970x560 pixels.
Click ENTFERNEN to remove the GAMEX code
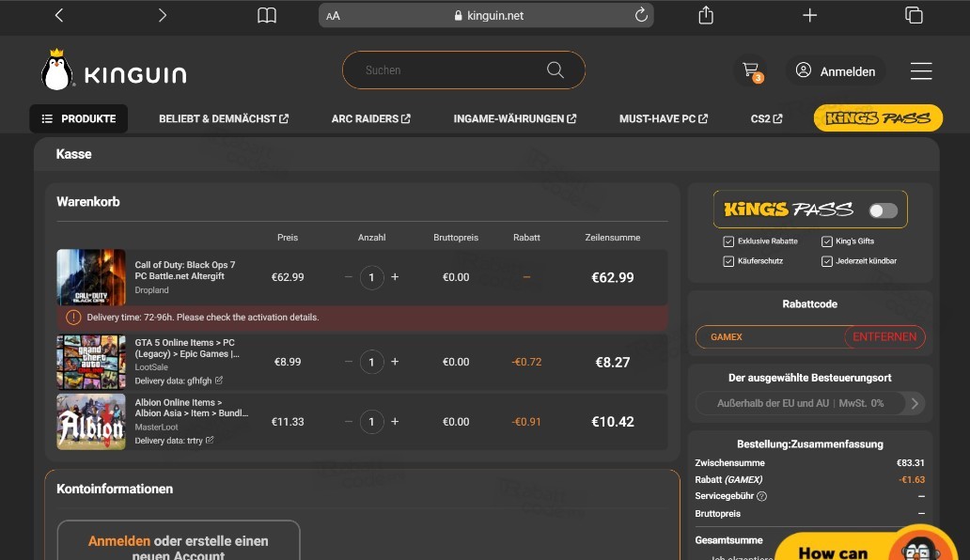[884, 336]
